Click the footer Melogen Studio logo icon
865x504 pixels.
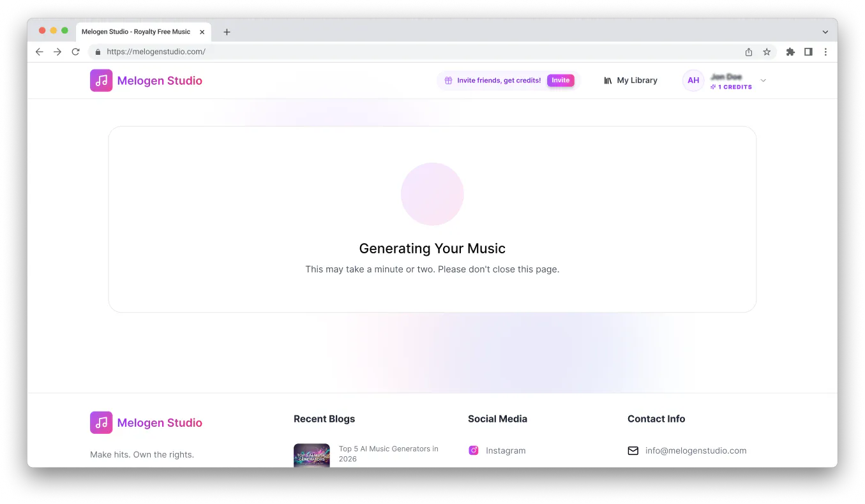pyautogui.click(x=101, y=422)
